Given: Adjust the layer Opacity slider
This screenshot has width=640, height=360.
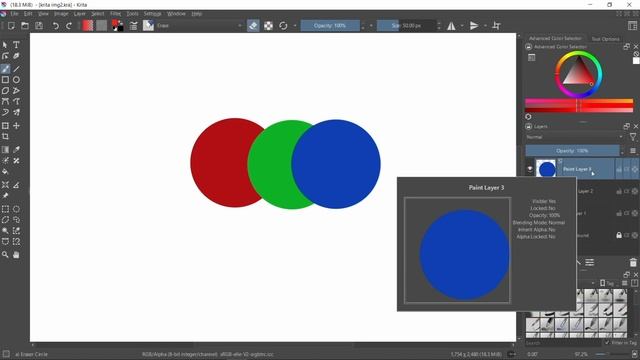Looking at the screenshot, I should point(572,151).
